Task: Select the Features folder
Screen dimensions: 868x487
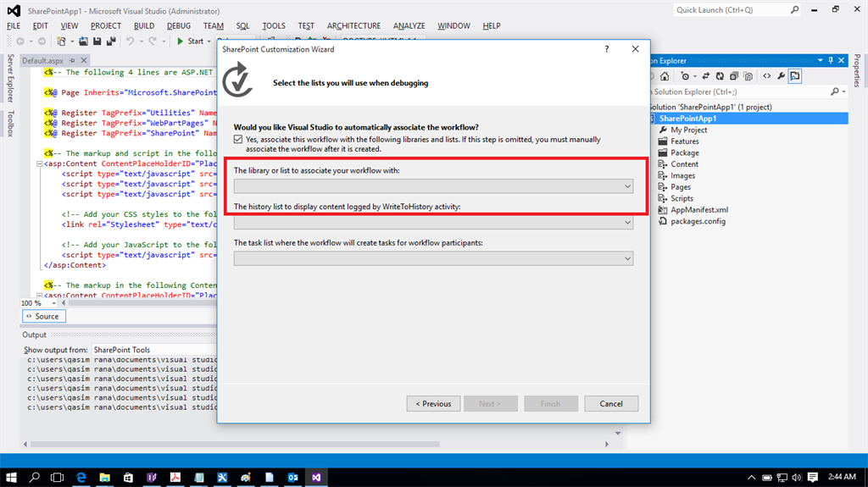Action: pos(685,141)
